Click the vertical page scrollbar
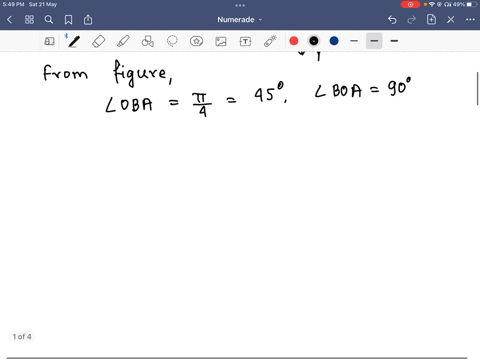480x360 pixels. point(478,88)
